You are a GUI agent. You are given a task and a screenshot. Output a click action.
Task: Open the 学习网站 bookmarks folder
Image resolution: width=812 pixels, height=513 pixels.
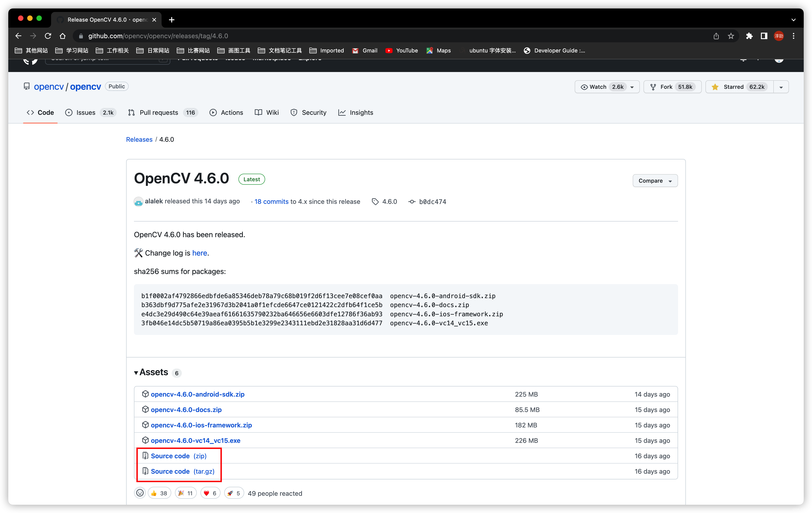pos(72,51)
